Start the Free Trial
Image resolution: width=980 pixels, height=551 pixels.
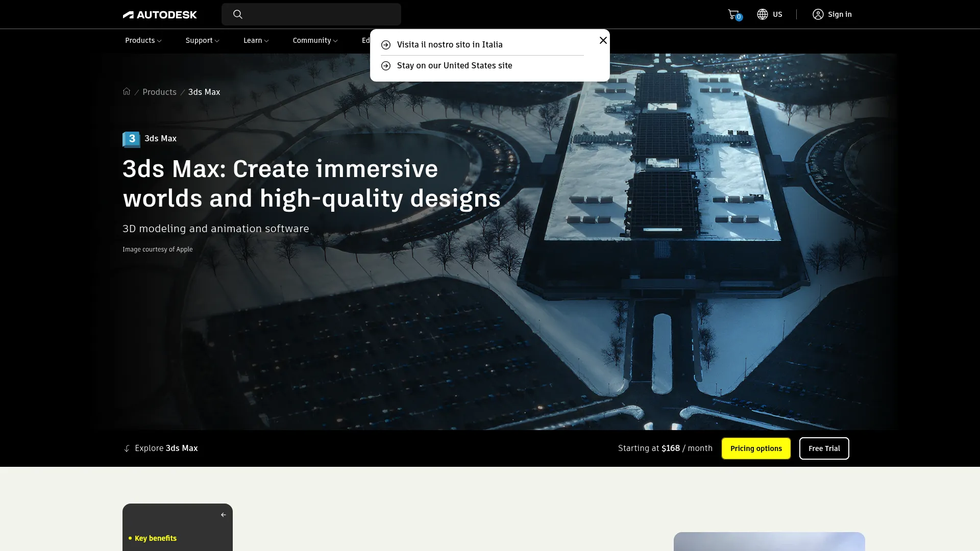(824, 448)
